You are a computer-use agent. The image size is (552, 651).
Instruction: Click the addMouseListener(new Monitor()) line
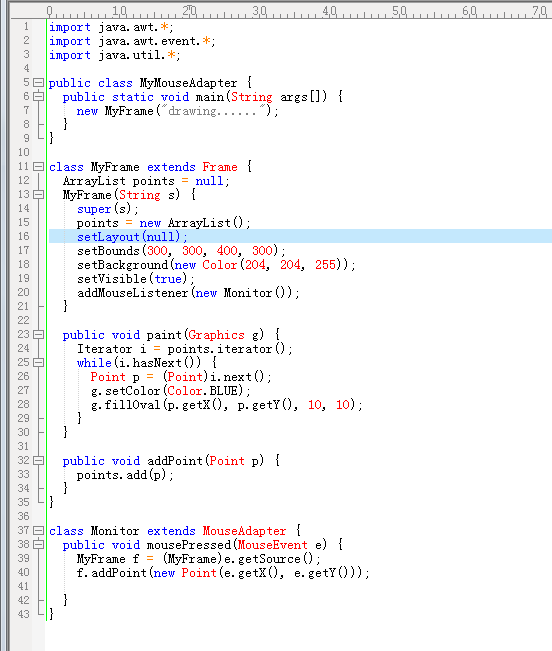pyautogui.click(x=188, y=293)
